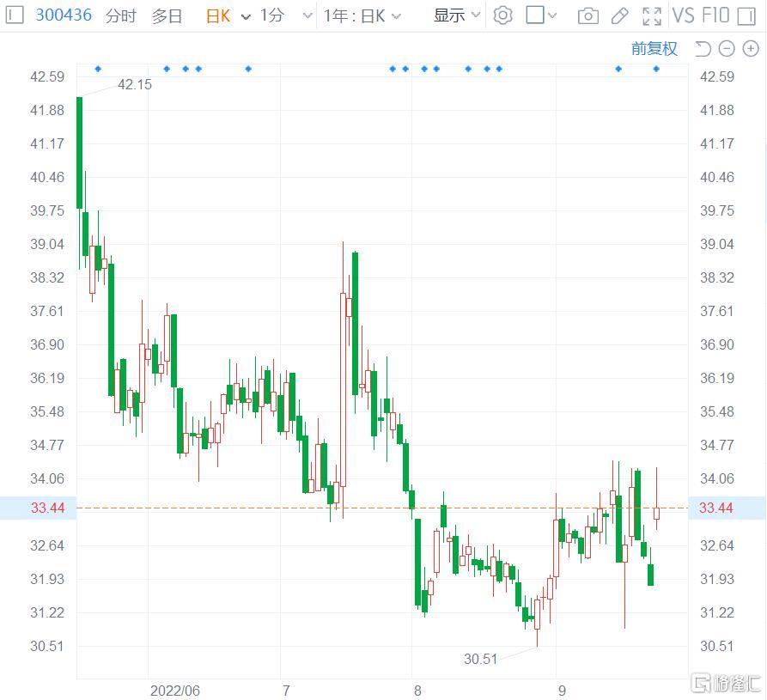Switch to the 分时 intraday view
This screenshot has width=767, height=700.
pyautogui.click(x=120, y=15)
